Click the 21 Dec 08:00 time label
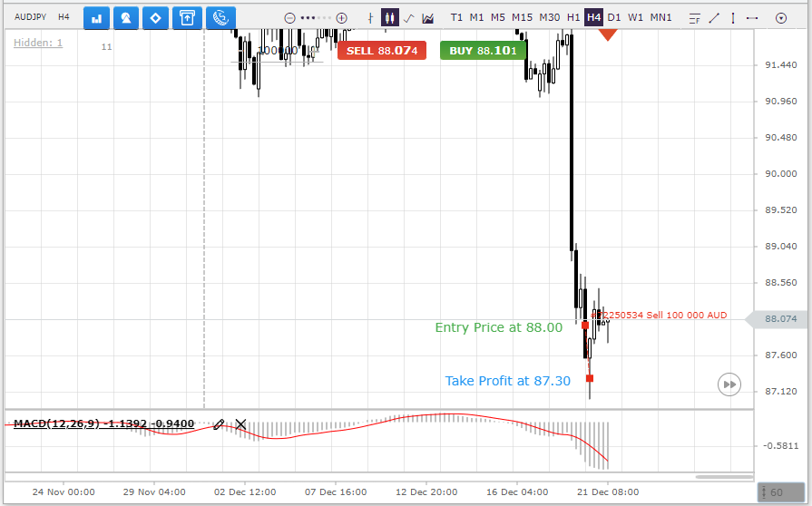Viewport: 812px width, 506px height. tap(608, 492)
